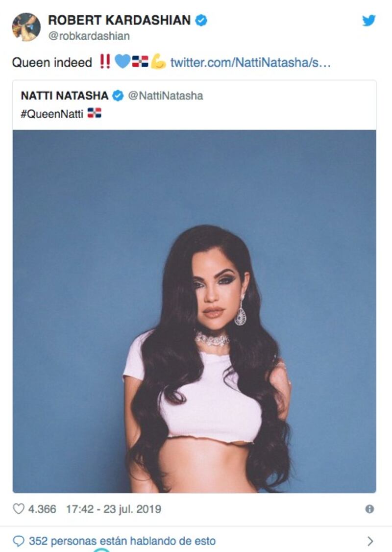Open the tweet info icon

tap(369, 509)
